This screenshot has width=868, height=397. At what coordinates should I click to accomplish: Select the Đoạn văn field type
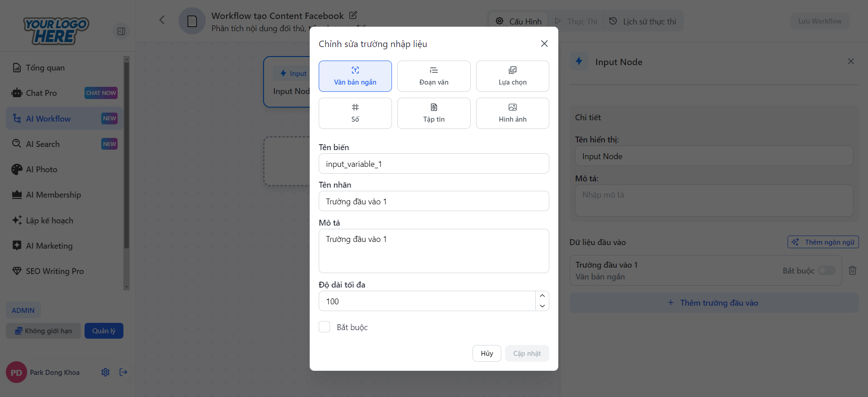[x=434, y=76]
